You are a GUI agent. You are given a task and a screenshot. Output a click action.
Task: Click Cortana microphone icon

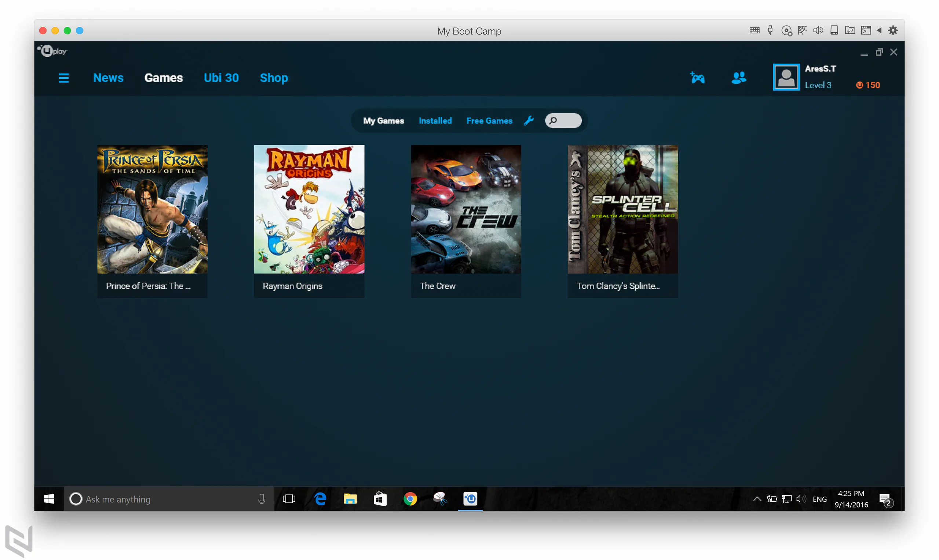coord(262,499)
